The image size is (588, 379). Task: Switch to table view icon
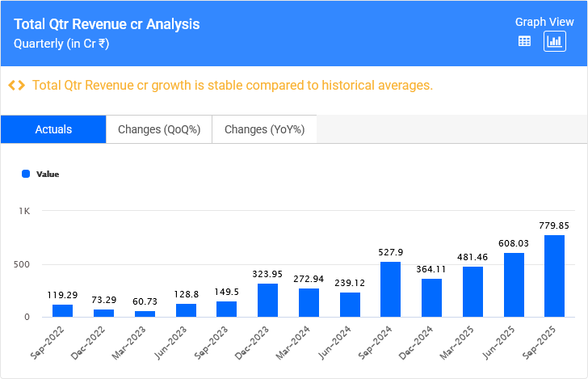click(x=524, y=42)
